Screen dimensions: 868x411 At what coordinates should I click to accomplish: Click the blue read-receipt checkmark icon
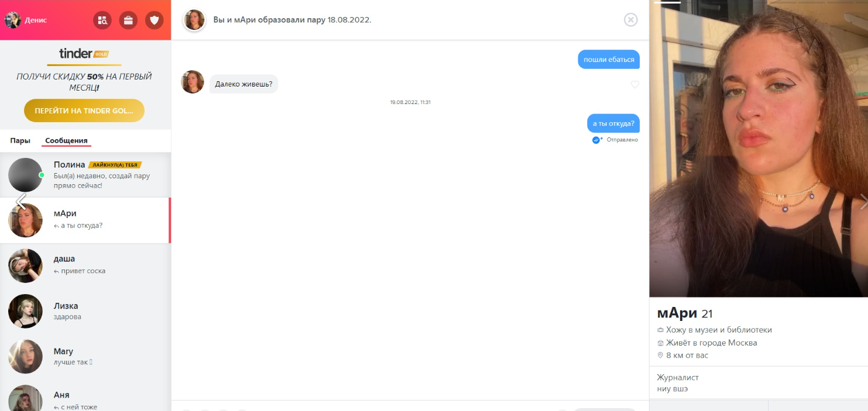[596, 140]
